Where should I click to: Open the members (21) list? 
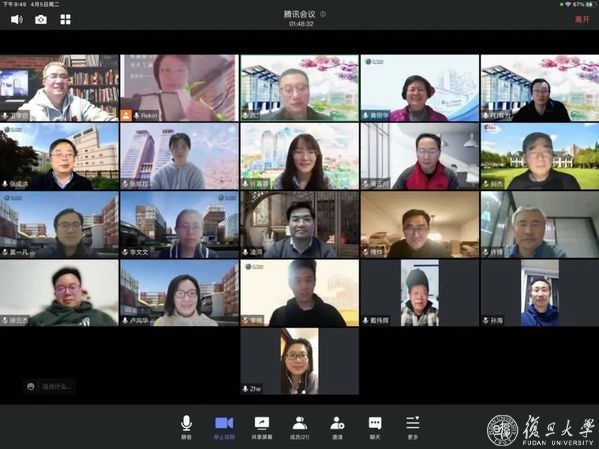click(x=300, y=427)
